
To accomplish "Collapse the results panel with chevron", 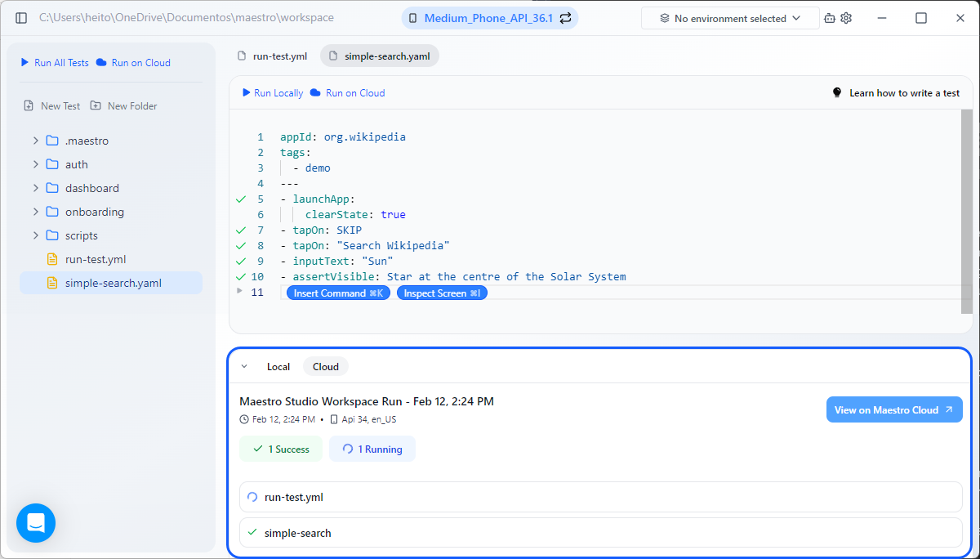I will pos(244,367).
